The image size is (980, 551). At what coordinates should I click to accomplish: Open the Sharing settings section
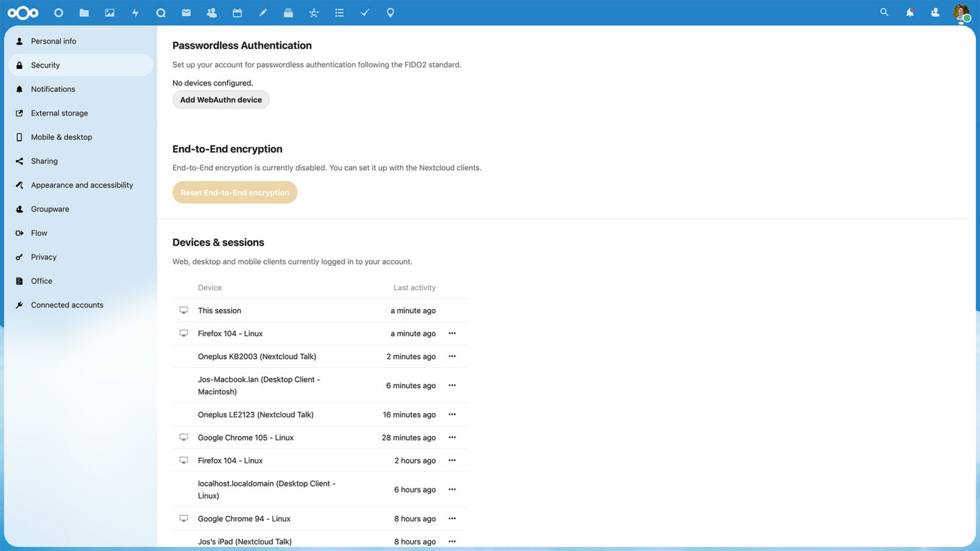tap(44, 161)
